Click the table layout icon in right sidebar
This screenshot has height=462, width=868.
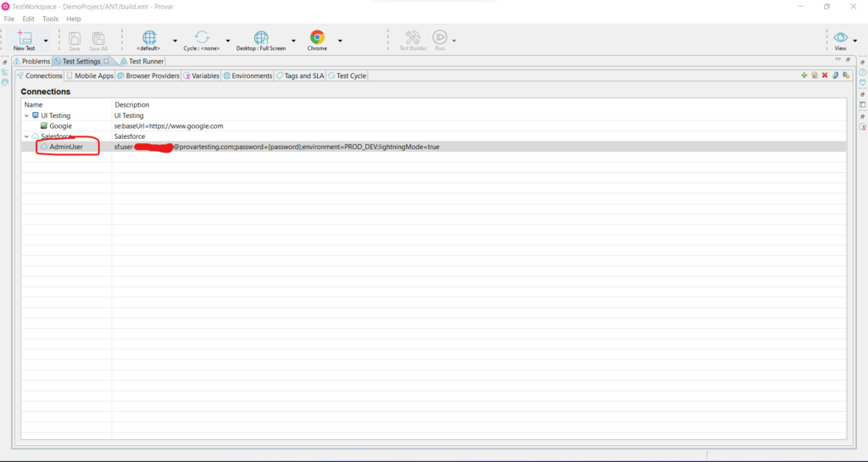(x=862, y=104)
